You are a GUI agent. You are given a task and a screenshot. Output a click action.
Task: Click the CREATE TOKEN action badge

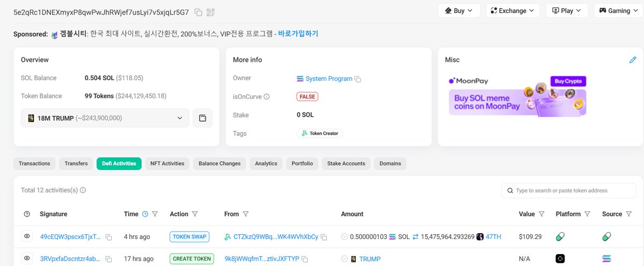coord(192,259)
